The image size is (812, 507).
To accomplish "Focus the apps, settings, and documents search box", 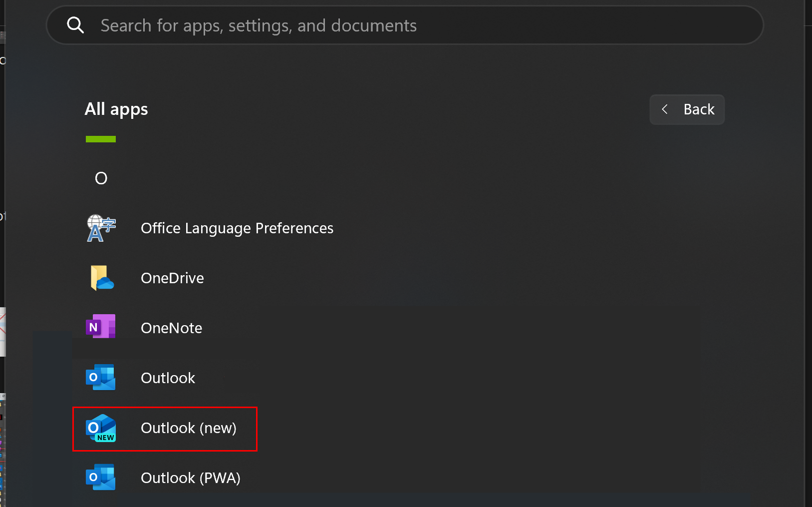I will coord(399,25).
